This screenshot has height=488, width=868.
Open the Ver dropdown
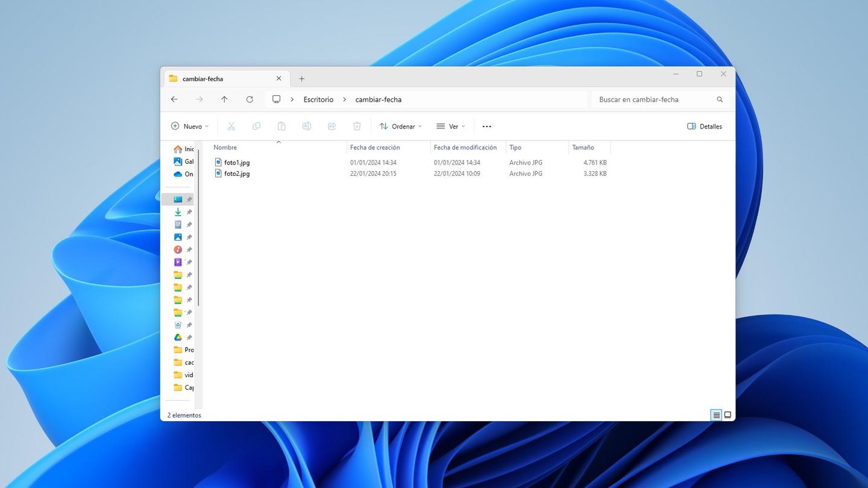(450, 126)
